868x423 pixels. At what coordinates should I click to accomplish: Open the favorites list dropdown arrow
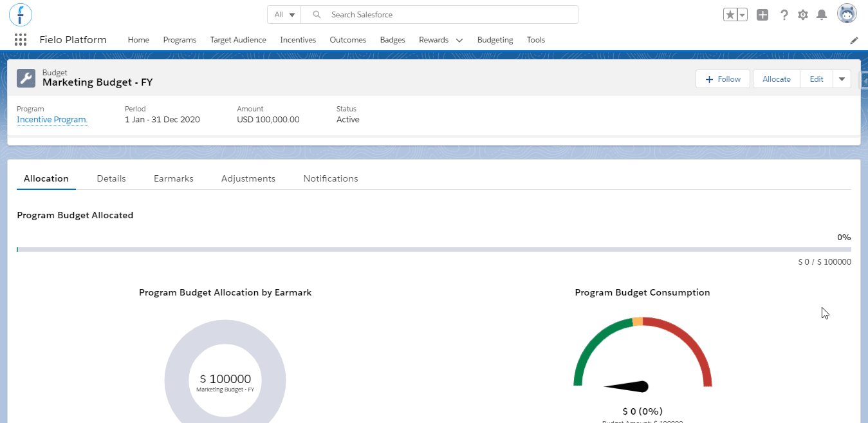(x=743, y=15)
